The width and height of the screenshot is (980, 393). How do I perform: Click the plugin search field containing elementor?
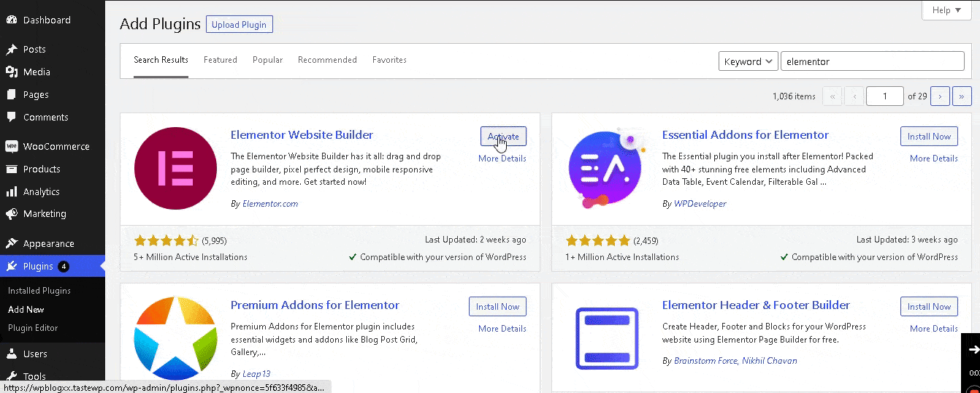(x=873, y=61)
